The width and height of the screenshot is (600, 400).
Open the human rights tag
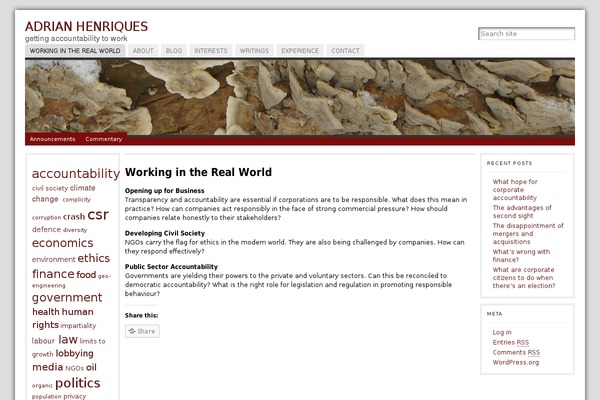pyautogui.click(x=63, y=318)
